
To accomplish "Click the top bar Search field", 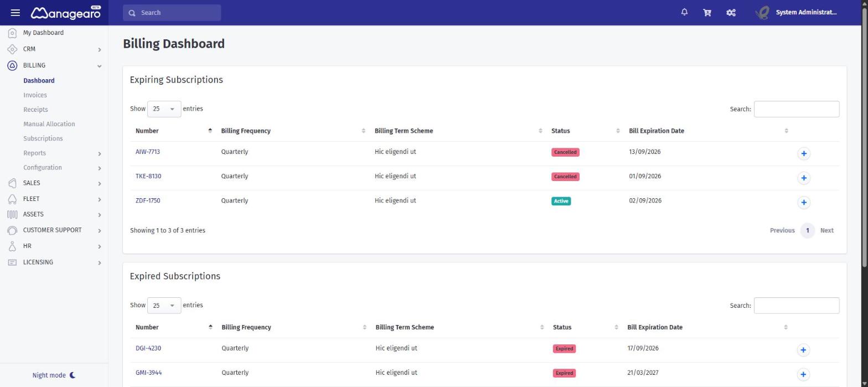I will (x=172, y=13).
